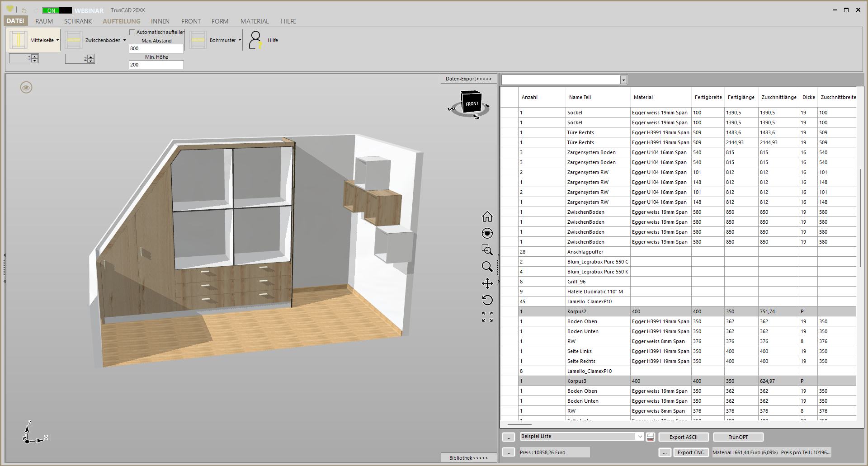Click the Export ASCII button
The height and width of the screenshot is (466, 868).
[683, 437]
